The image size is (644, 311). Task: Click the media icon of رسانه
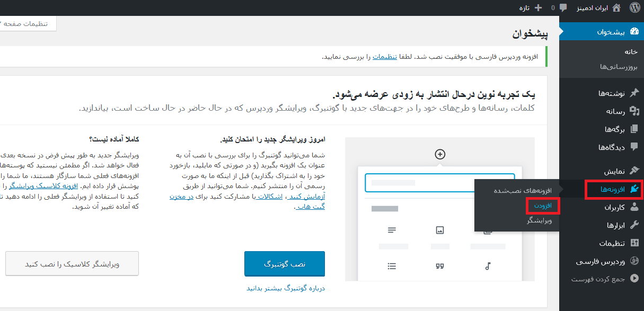(635, 111)
